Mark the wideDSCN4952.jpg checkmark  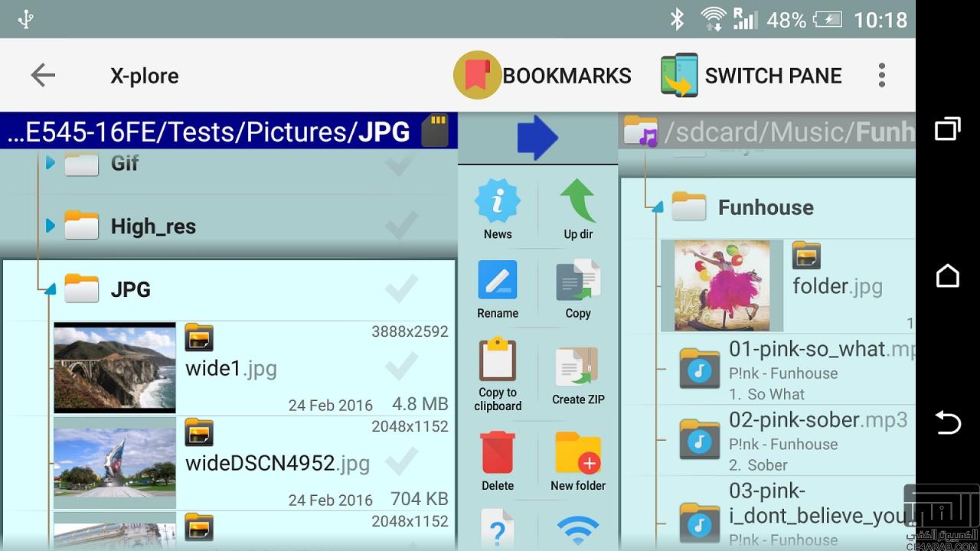pos(401,461)
